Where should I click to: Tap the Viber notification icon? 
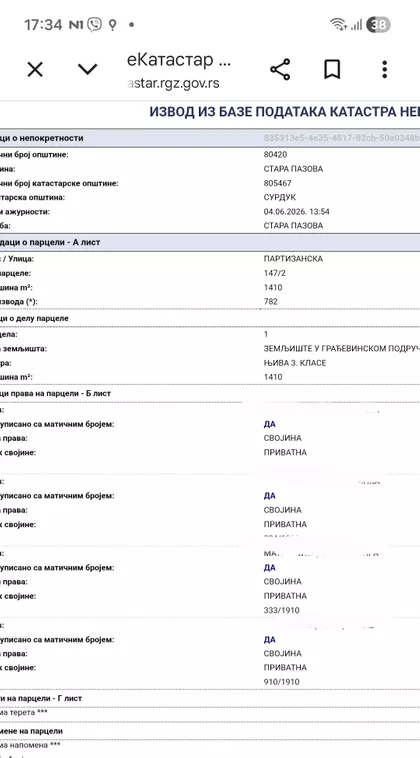click(95, 24)
